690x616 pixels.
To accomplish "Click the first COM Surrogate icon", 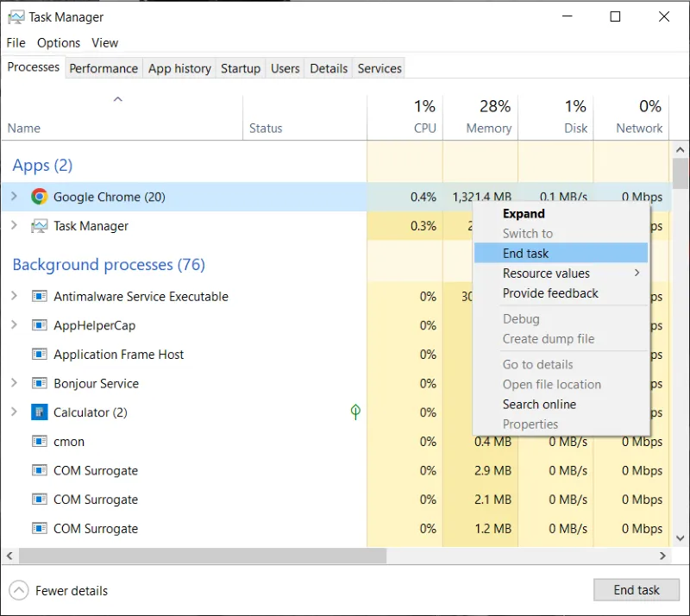I will [39, 470].
